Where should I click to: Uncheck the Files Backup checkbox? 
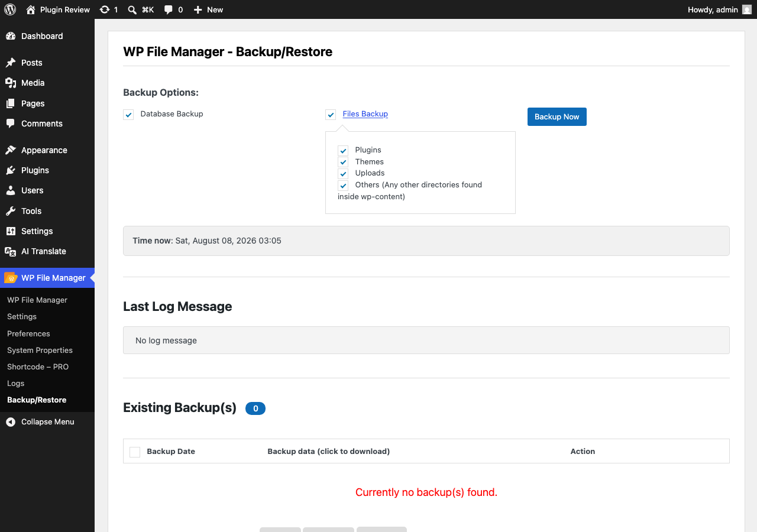tap(331, 115)
